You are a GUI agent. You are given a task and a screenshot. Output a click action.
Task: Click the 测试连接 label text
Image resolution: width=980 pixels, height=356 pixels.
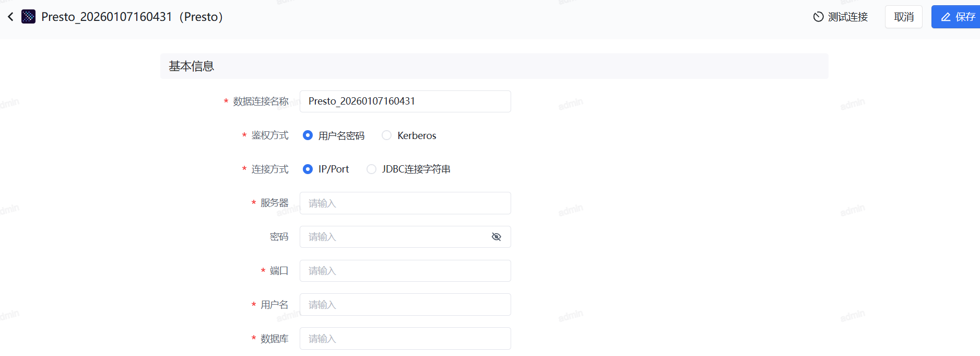(848, 17)
